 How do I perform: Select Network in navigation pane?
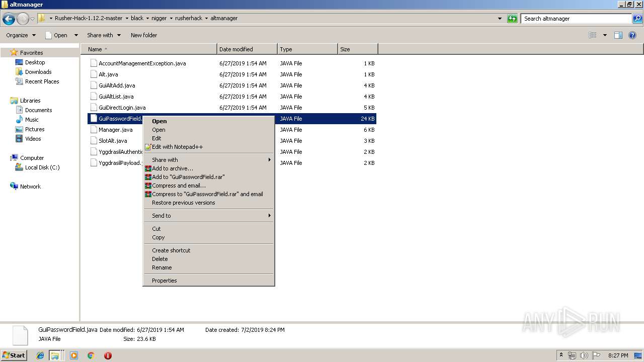30,187
